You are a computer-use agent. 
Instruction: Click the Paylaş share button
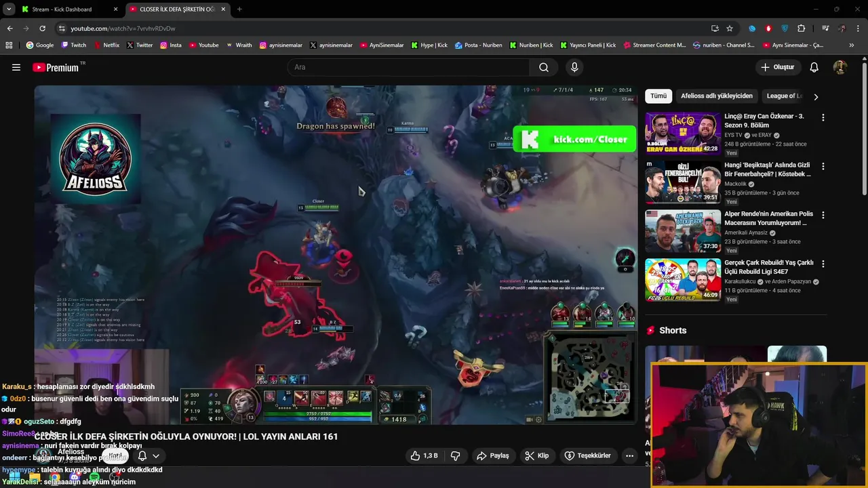(493, 455)
